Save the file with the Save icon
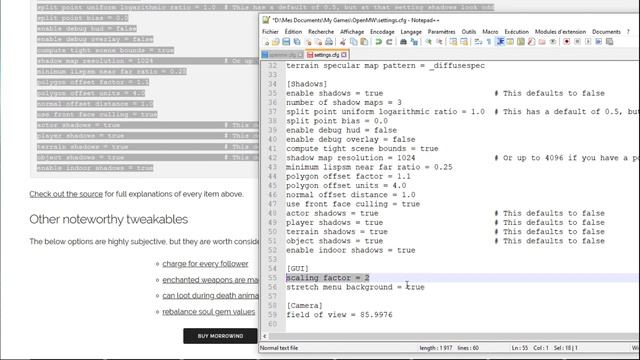This screenshot has height=360, width=640. pos(286,42)
